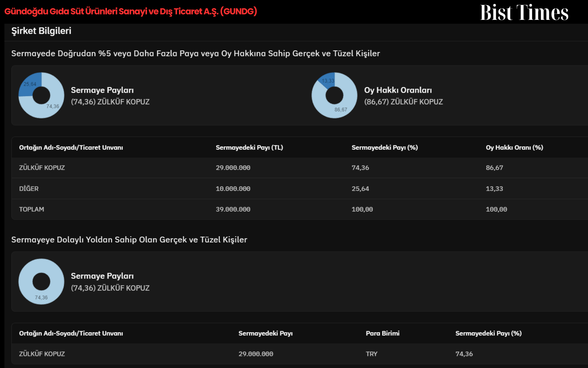Click the Oy Hakkı Oranı (%) column header
This screenshot has width=588, height=368.
(x=514, y=148)
